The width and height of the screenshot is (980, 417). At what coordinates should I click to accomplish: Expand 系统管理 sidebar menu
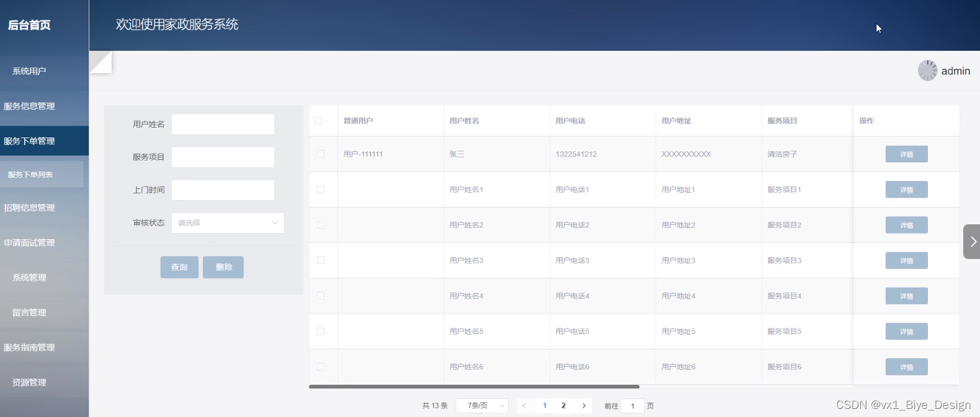[x=44, y=278]
